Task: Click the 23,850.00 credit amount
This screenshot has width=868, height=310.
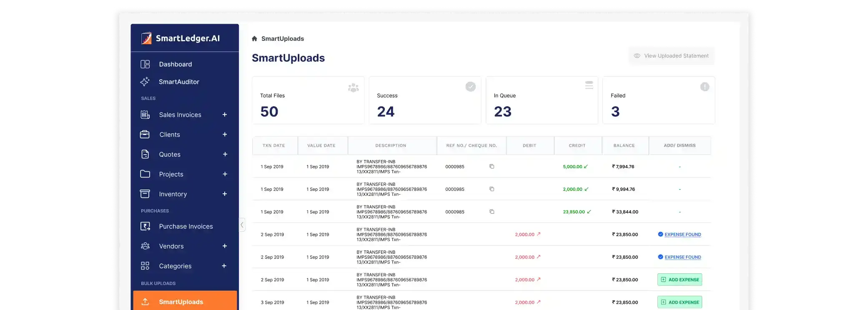Action: [x=574, y=212]
